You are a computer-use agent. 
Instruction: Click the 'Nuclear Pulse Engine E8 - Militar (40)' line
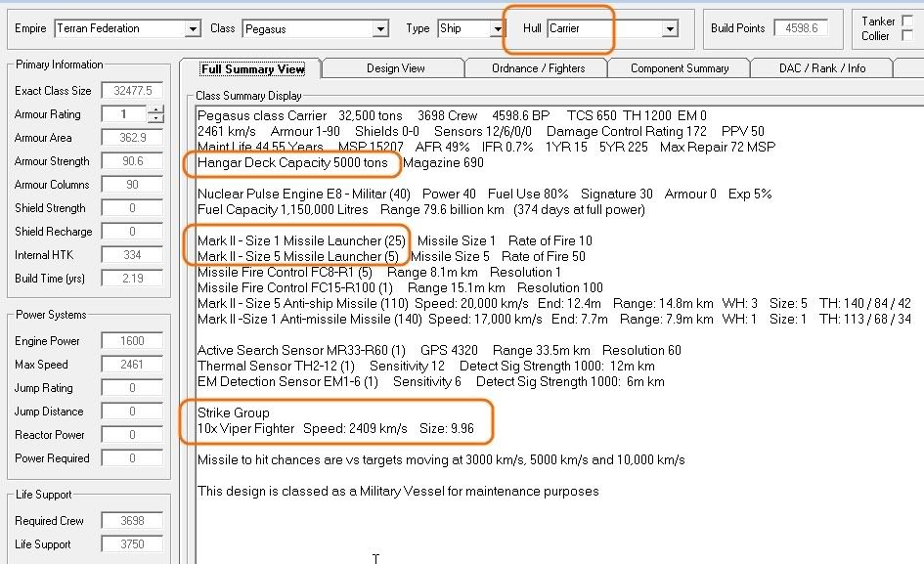point(484,194)
